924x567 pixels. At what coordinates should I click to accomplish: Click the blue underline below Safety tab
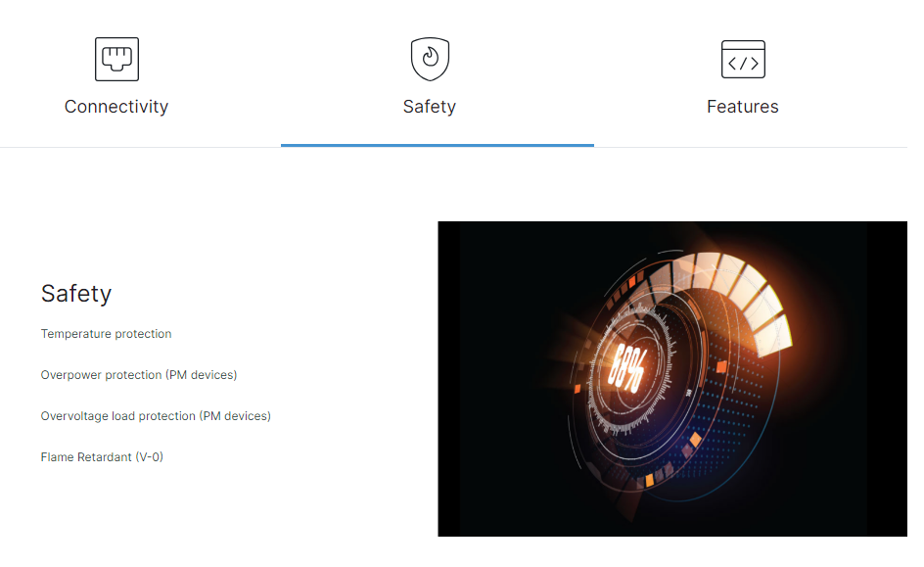pos(438,145)
